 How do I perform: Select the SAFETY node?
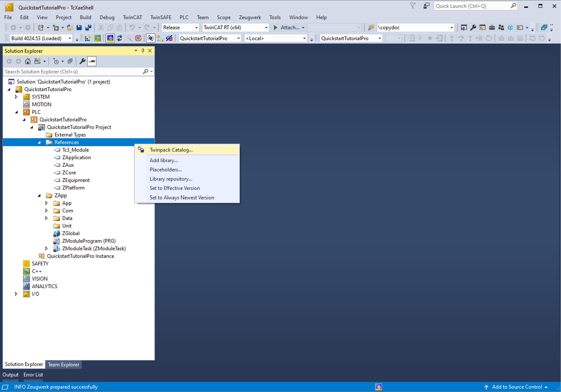[x=40, y=264]
